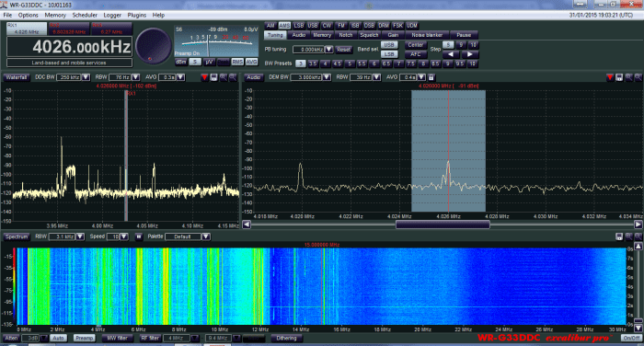644x346 pixels.
Task: Click the down arrow on the waterfall time scale
Action: click(638, 329)
